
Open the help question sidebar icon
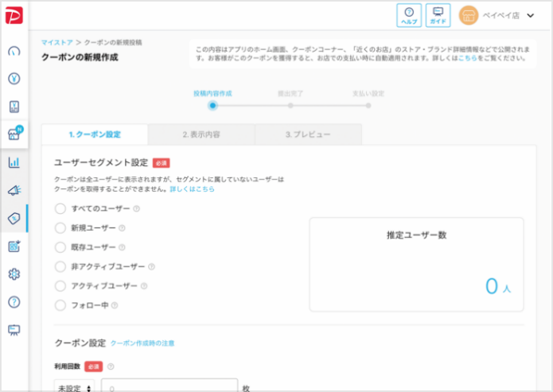tap(14, 302)
